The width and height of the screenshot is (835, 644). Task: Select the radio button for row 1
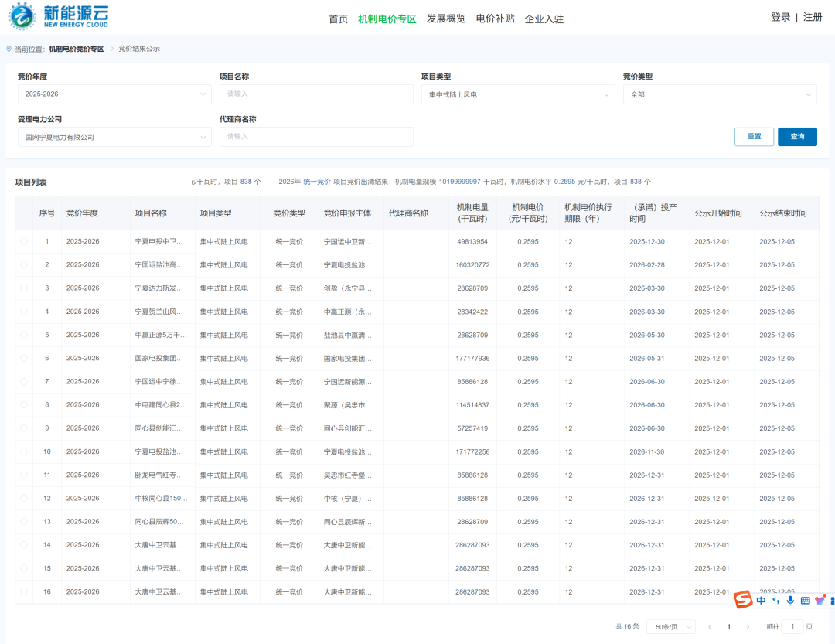23,241
